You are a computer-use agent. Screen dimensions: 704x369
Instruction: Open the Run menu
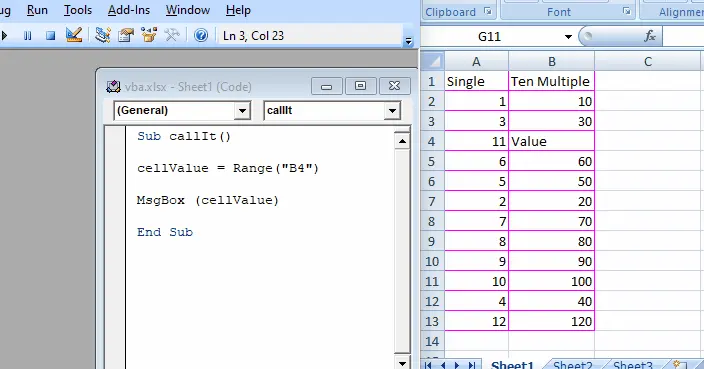[x=37, y=10]
